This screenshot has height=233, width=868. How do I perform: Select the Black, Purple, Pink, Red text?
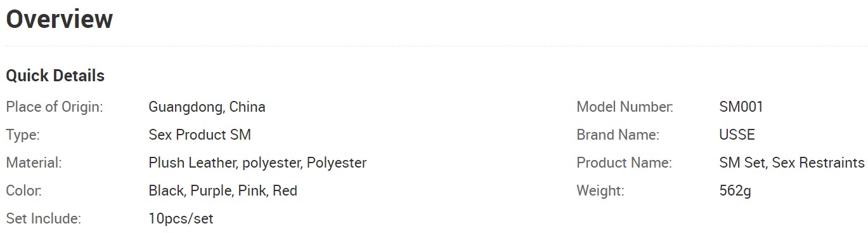tap(223, 190)
